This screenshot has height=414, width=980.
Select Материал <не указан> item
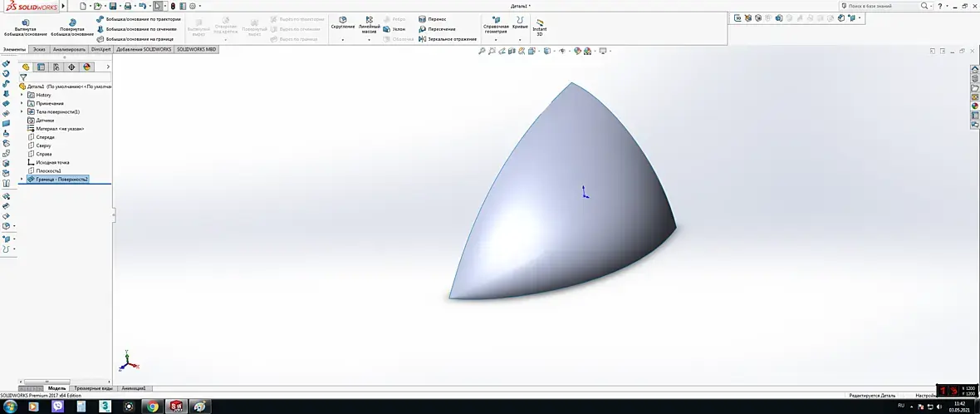(x=56, y=129)
